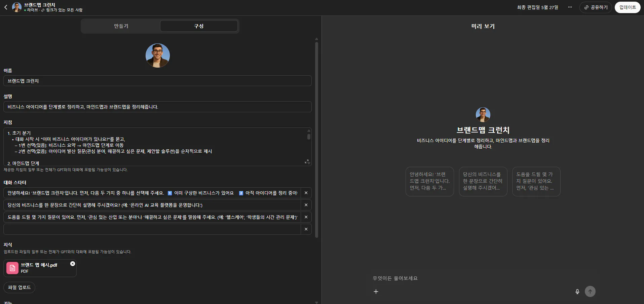
Task: Edit the 이름 name field
Action: click(158, 81)
